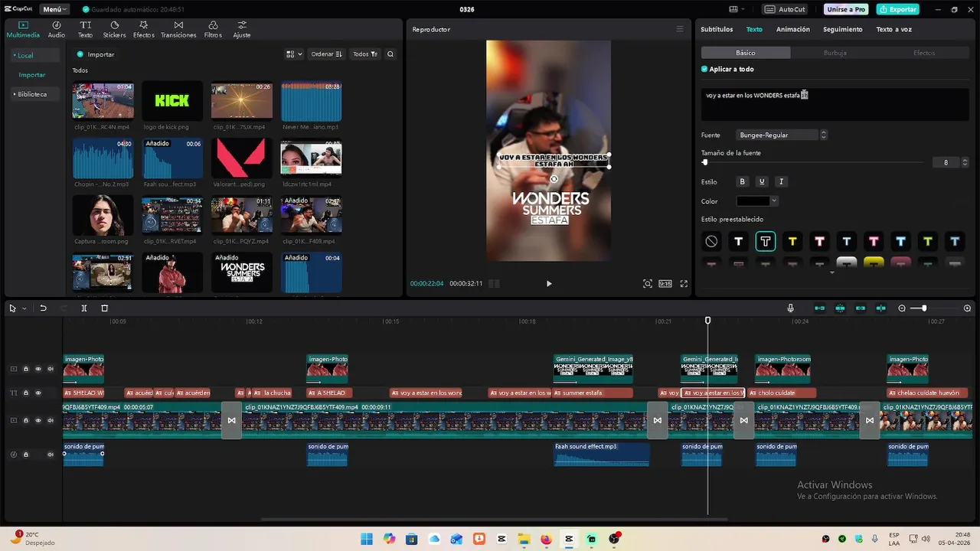Open the Efectos panel

143,29
